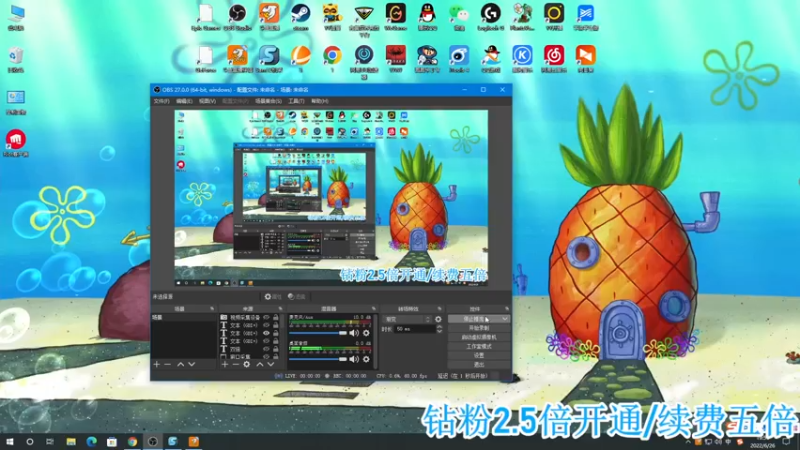Open the 编辑(E) menu
800x450 pixels.
[184, 101]
